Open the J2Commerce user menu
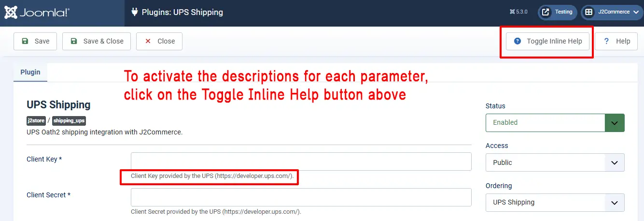This screenshot has width=644, height=221. click(x=611, y=12)
